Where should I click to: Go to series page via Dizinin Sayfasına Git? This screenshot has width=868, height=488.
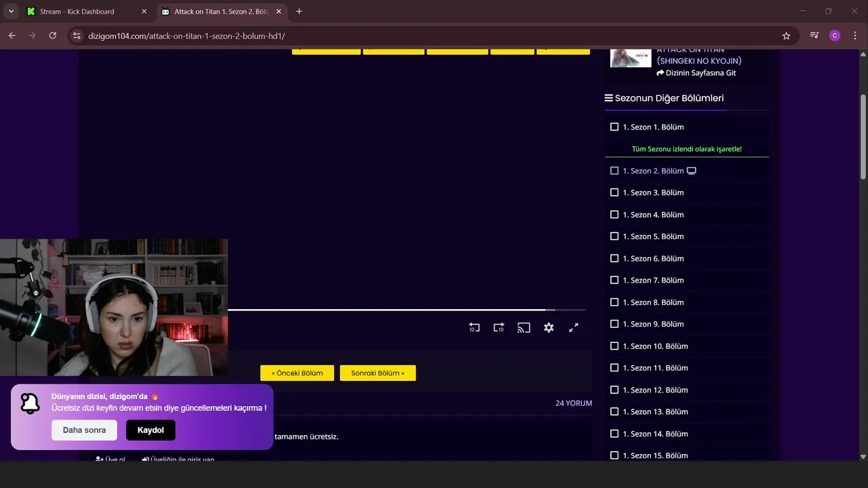696,73
